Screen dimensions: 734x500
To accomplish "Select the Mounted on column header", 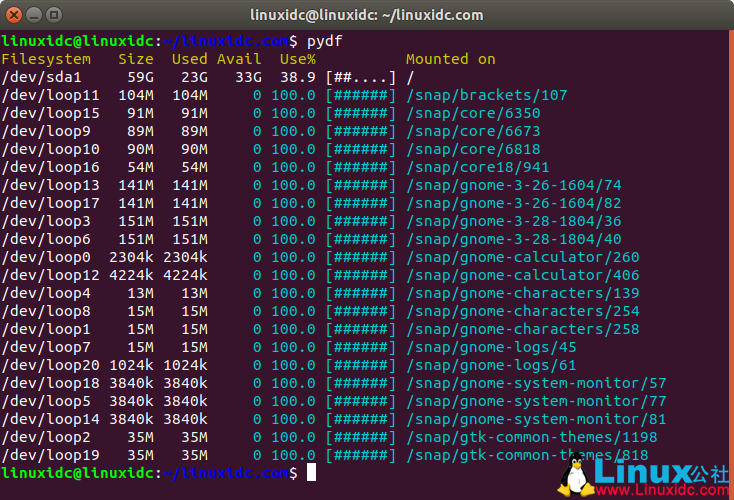I will pyautogui.click(x=450, y=59).
